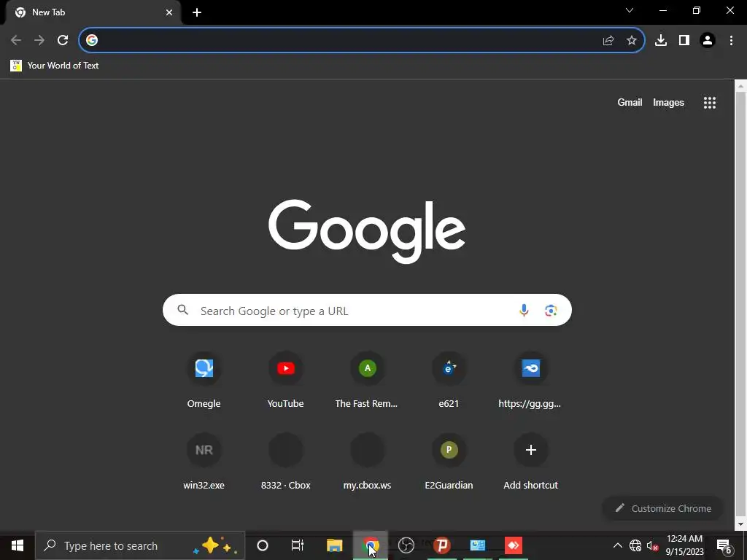Select the New Tab tab

click(93, 12)
